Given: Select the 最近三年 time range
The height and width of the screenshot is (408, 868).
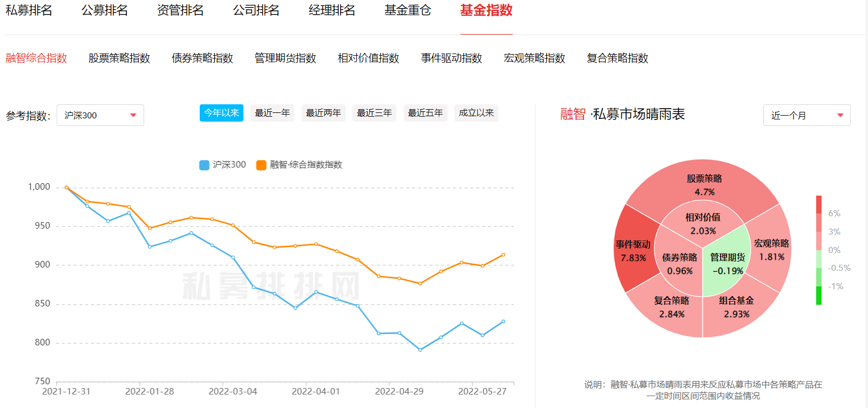Looking at the screenshot, I should (x=374, y=113).
